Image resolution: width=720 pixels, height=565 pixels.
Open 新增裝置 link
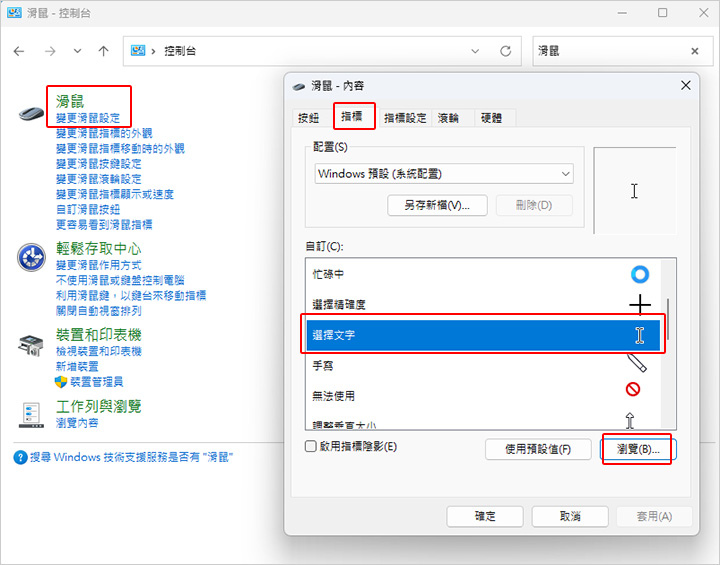click(x=77, y=367)
